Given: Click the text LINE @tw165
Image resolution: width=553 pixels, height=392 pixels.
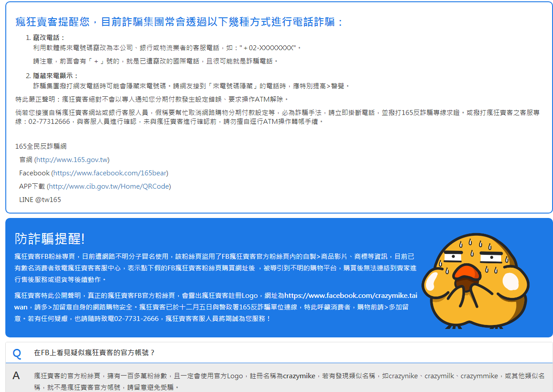Looking at the screenshot, I should 40,199.
